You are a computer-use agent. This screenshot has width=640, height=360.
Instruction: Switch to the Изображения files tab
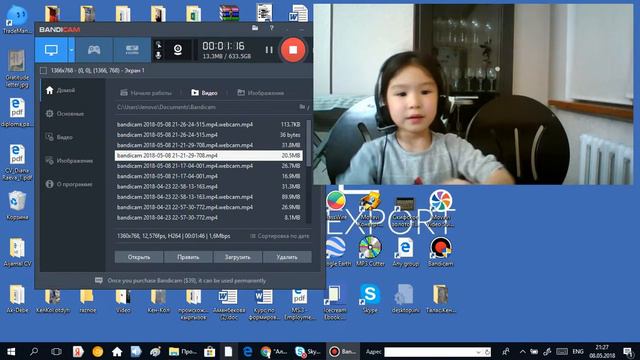tap(261, 93)
